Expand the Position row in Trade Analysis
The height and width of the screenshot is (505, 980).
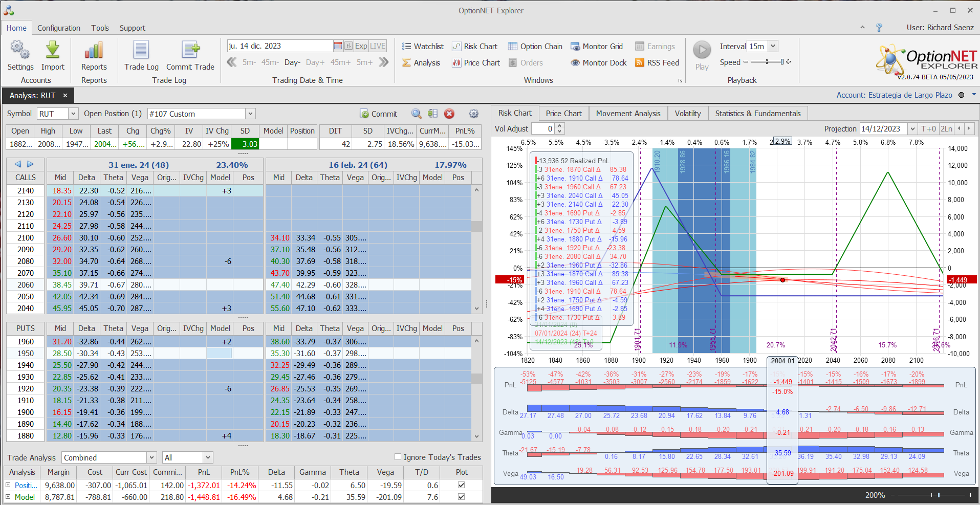coord(8,485)
